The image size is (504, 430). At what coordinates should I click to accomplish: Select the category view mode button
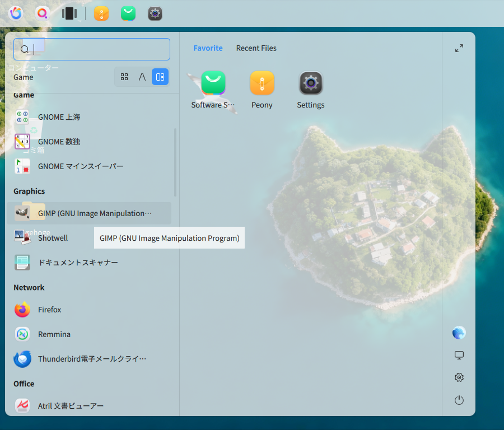click(x=160, y=77)
